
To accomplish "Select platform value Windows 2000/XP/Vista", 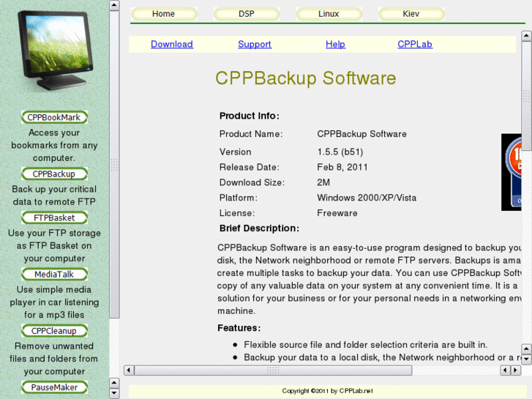I will click(x=367, y=198).
